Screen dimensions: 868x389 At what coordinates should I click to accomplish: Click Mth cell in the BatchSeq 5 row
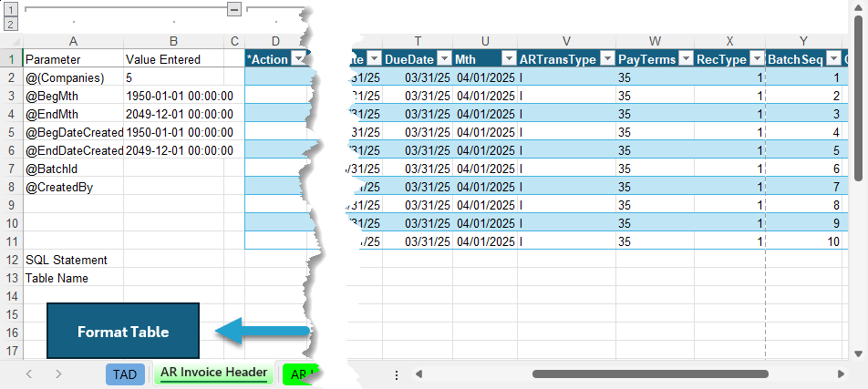(485, 150)
